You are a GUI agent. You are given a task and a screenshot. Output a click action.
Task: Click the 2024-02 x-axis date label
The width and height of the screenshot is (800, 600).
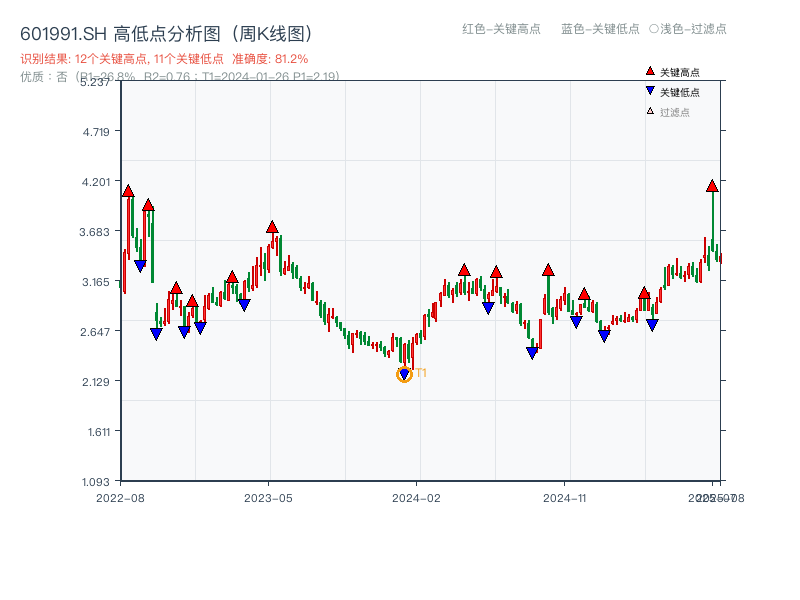click(x=416, y=497)
